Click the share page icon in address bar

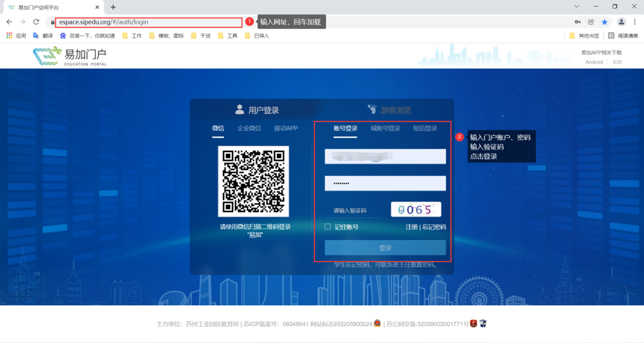tap(591, 22)
